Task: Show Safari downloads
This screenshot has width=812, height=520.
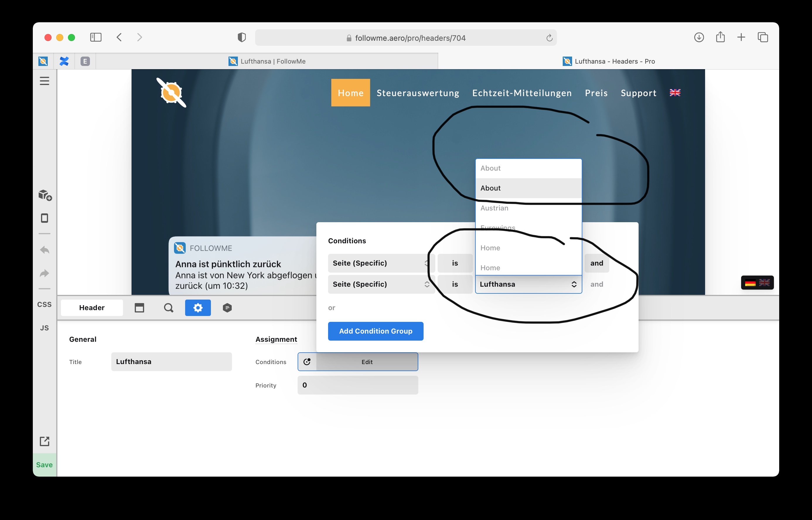Action: [699, 37]
